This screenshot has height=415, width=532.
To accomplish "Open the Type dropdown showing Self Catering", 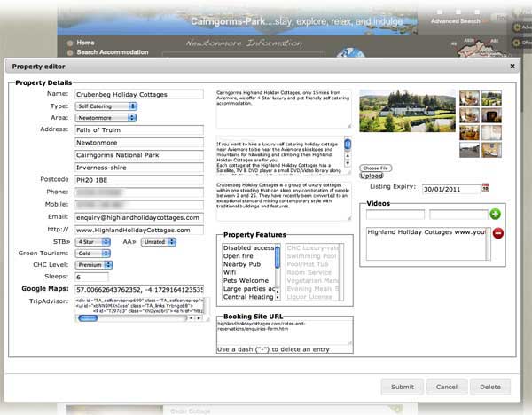I will pos(106,106).
